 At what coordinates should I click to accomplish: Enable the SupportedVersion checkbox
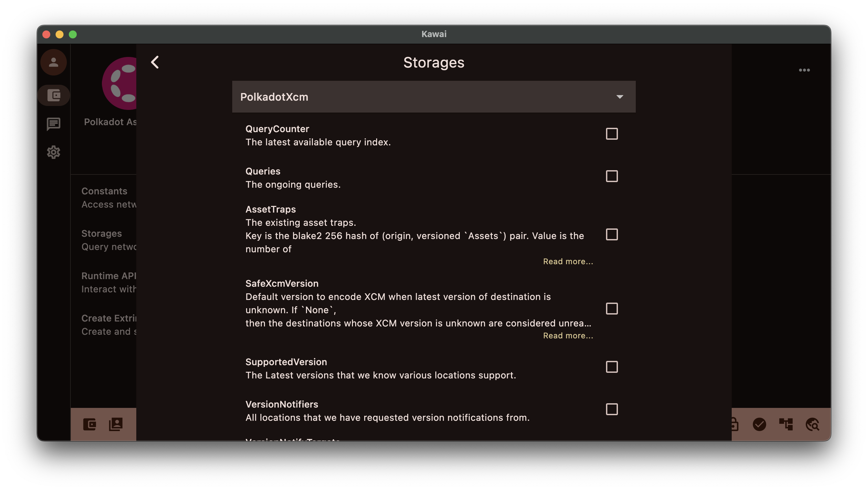tap(612, 367)
